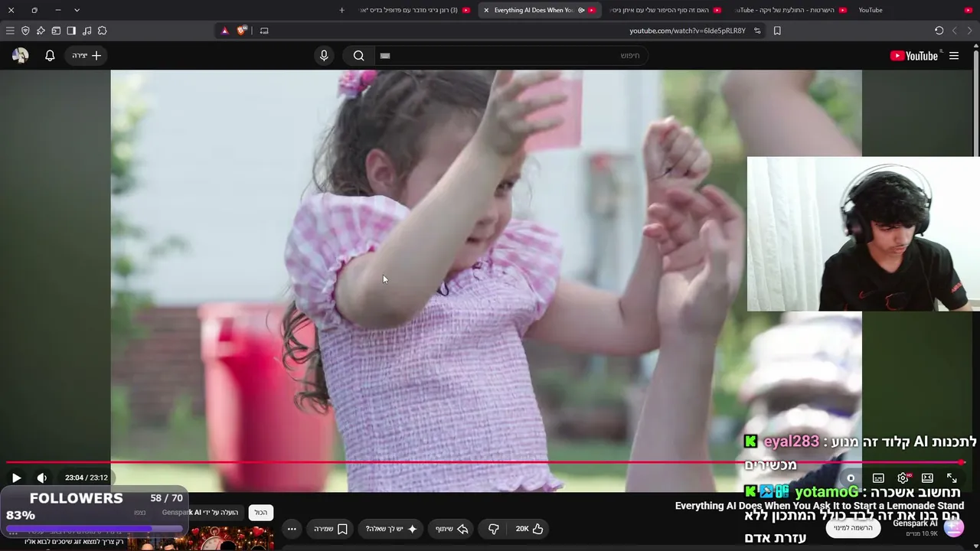Click the video title 'Everything AI Does When You Ask'
Viewport: 980px width, 551px height.
tap(819, 506)
